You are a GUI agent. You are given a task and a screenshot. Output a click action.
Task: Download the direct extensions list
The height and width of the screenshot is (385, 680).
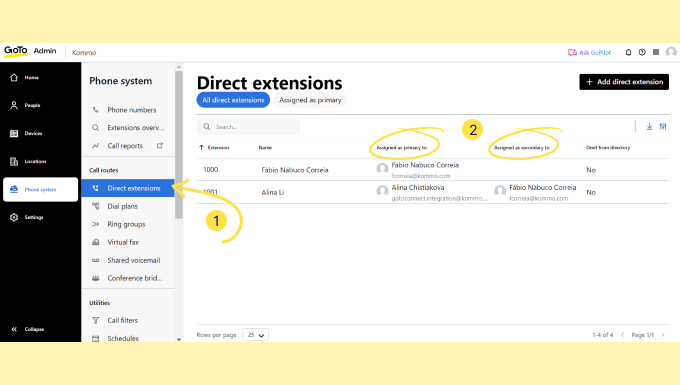[x=649, y=127]
